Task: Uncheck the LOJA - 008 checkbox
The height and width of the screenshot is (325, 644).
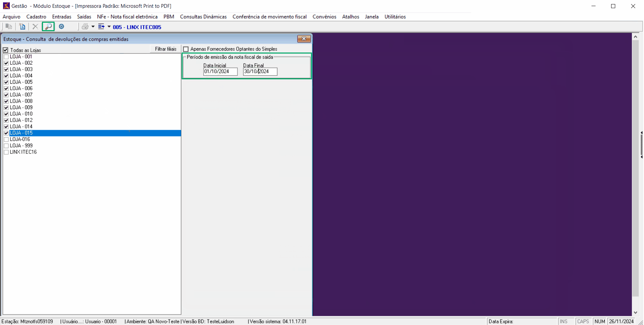Action: pos(6,101)
